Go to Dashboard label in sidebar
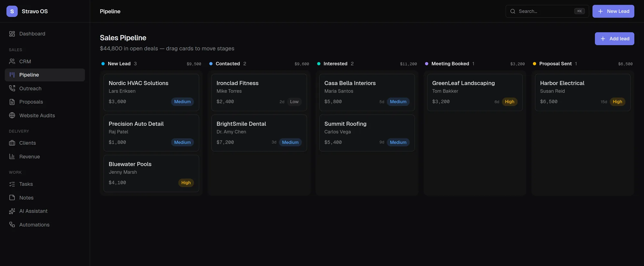 point(32,34)
